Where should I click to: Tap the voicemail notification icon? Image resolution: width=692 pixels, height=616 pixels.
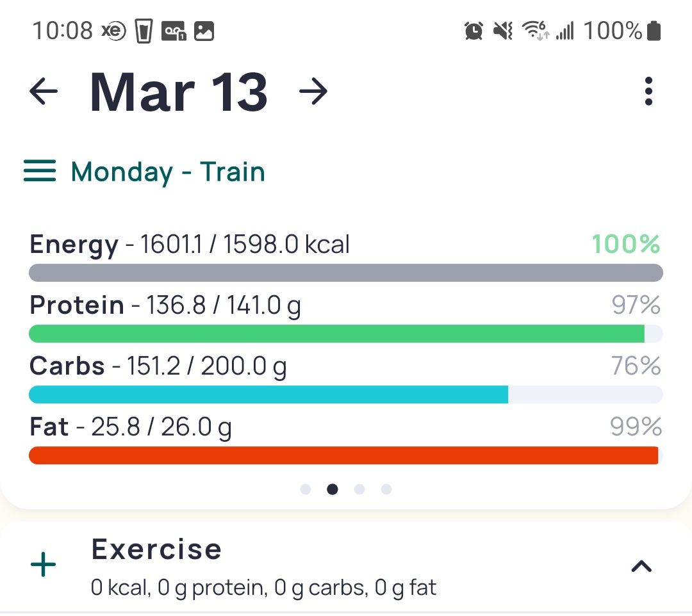coord(174,31)
